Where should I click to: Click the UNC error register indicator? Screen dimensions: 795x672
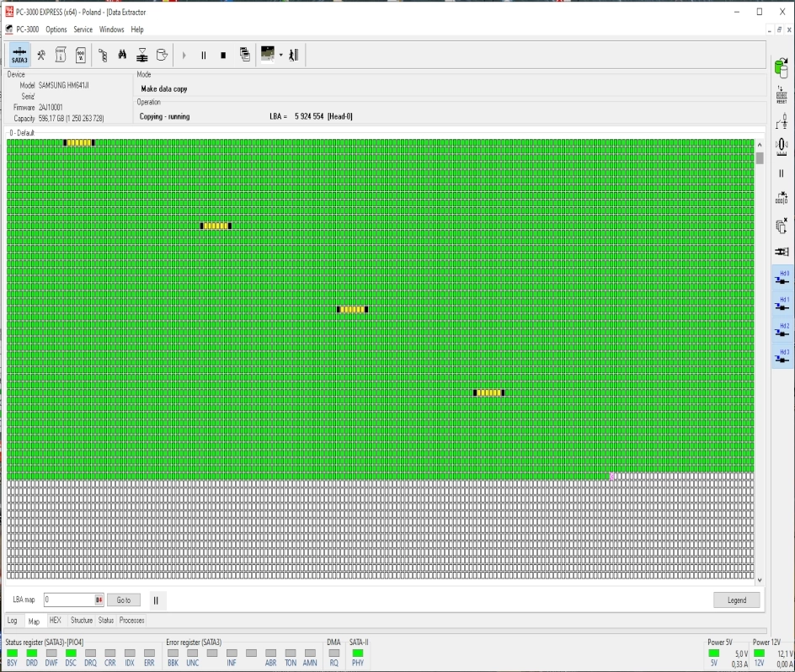pos(193,653)
